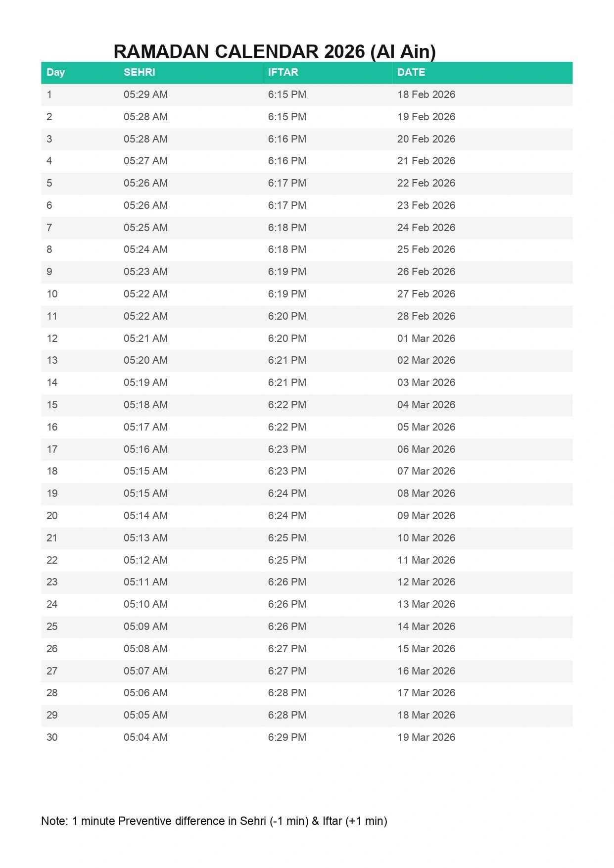Screen dimensions: 614x868
Task: Click the date '27 Feb 2026'
Action: coord(426,294)
